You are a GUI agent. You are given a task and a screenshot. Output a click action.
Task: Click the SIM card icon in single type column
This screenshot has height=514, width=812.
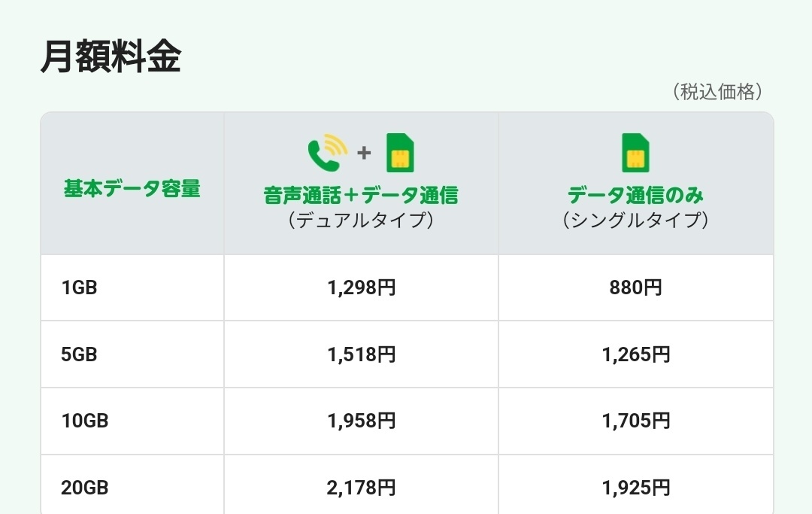click(635, 153)
